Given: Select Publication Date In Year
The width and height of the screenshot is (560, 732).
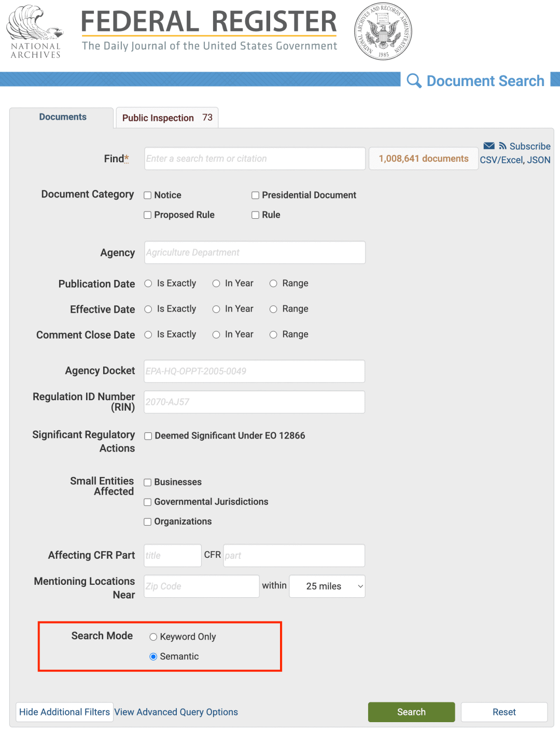Looking at the screenshot, I should tap(216, 284).
